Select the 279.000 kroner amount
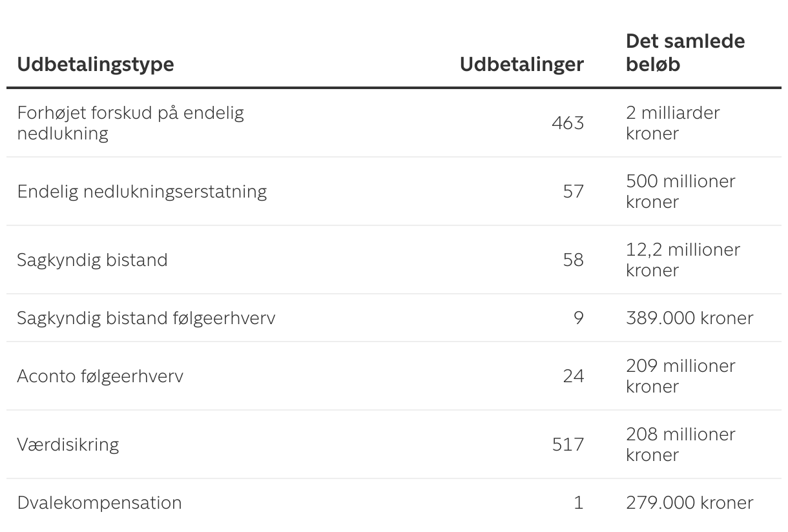Image resolution: width=788 pixels, height=532 pixels. [689, 502]
